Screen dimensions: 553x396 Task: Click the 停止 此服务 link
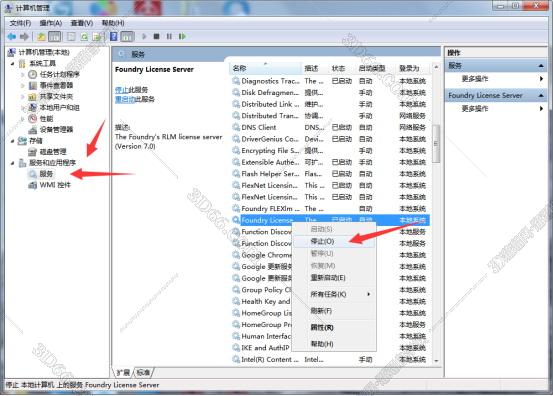pos(121,90)
